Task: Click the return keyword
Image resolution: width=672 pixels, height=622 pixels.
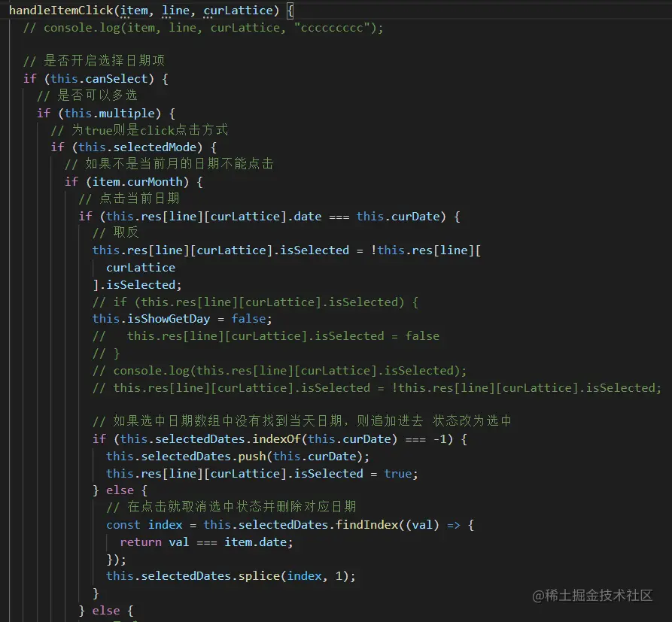Action: coord(141,542)
